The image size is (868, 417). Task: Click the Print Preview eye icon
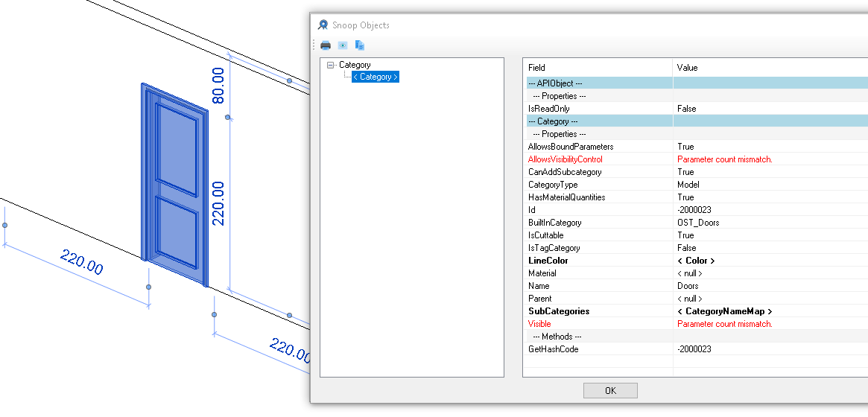[343, 45]
